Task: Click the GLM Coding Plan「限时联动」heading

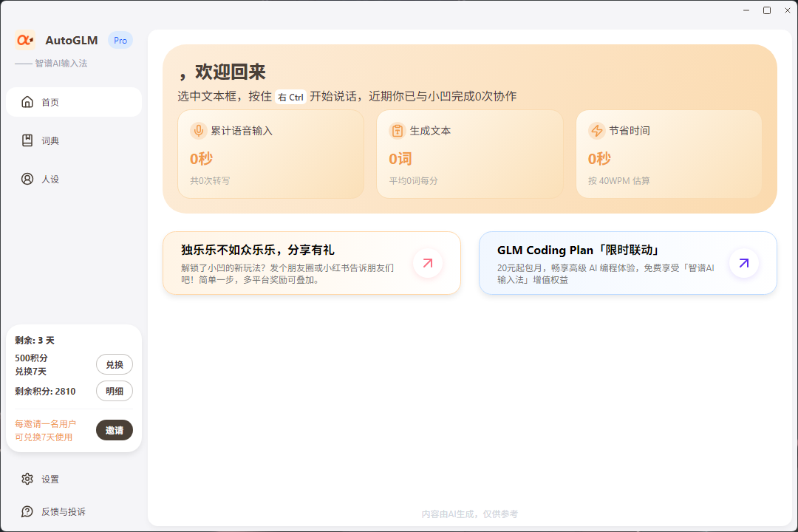Action: 579,250
